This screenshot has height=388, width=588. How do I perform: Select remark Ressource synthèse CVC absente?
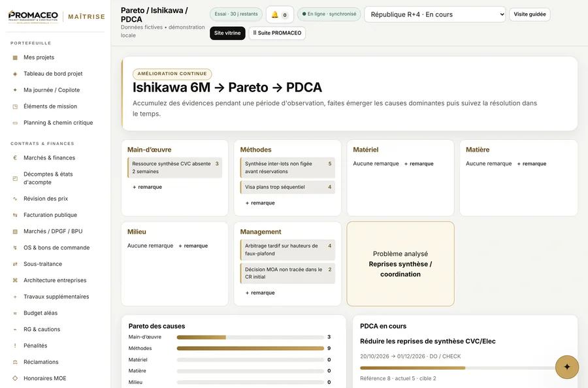[174, 168]
